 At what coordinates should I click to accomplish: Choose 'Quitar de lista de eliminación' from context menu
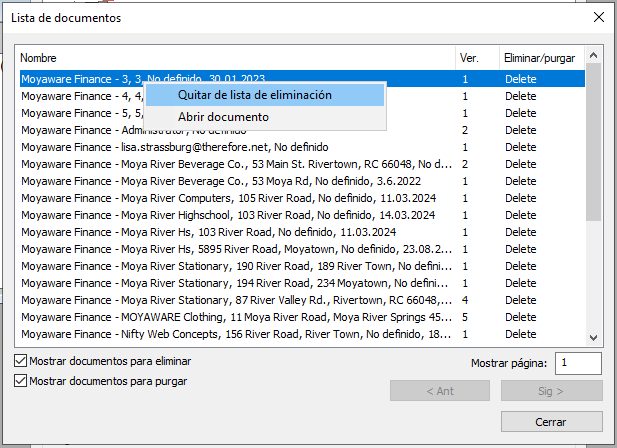[x=265, y=95]
